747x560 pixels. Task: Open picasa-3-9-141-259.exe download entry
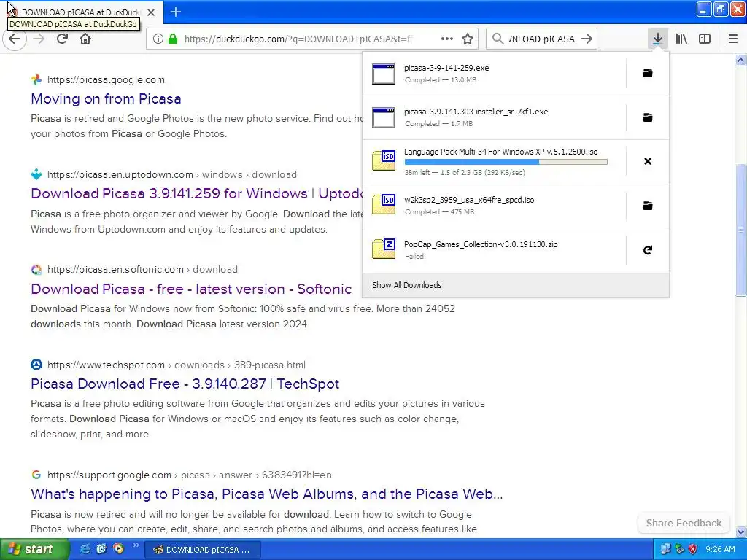click(494, 74)
